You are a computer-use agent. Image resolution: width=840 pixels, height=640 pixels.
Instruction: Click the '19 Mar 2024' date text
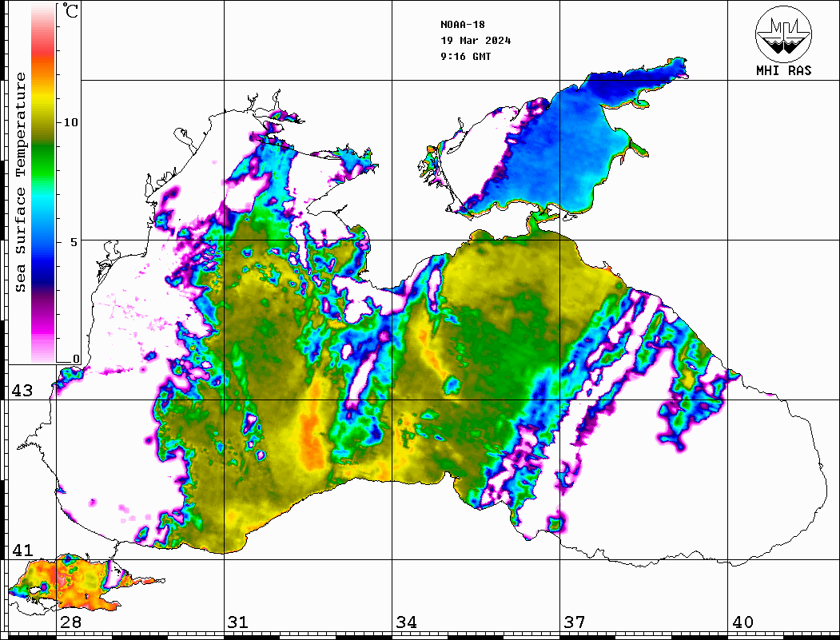click(x=476, y=41)
